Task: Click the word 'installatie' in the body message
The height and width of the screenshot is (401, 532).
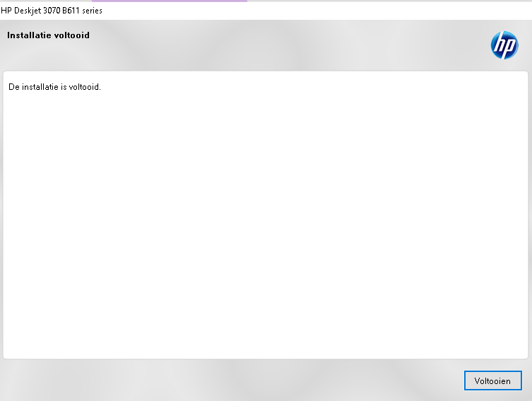Action: click(x=43, y=88)
